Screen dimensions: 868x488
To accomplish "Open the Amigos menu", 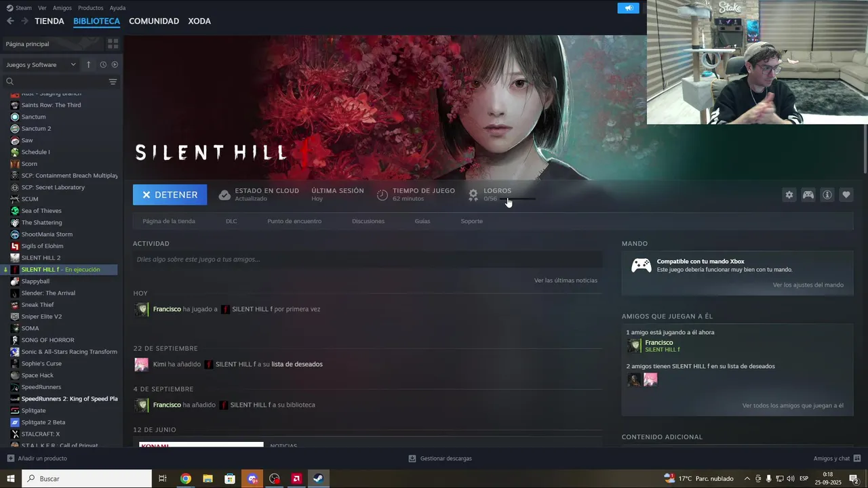I will coord(62,8).
